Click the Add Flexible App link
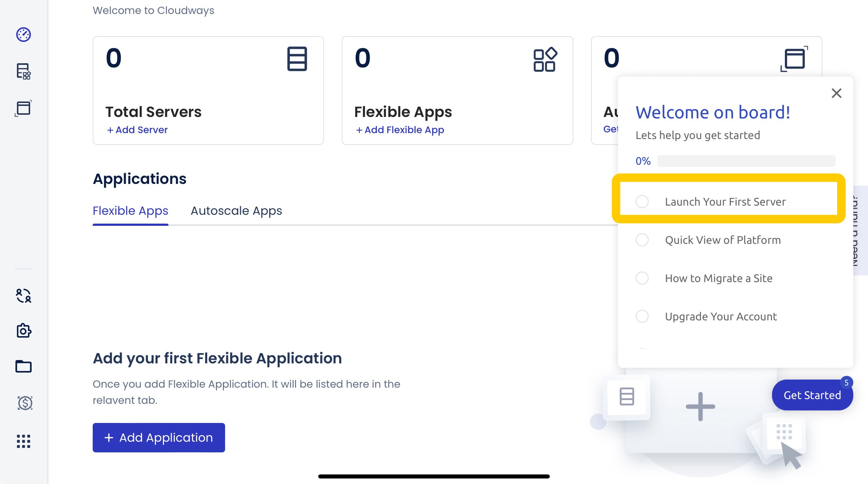868x484 pixels. (400, 130)
